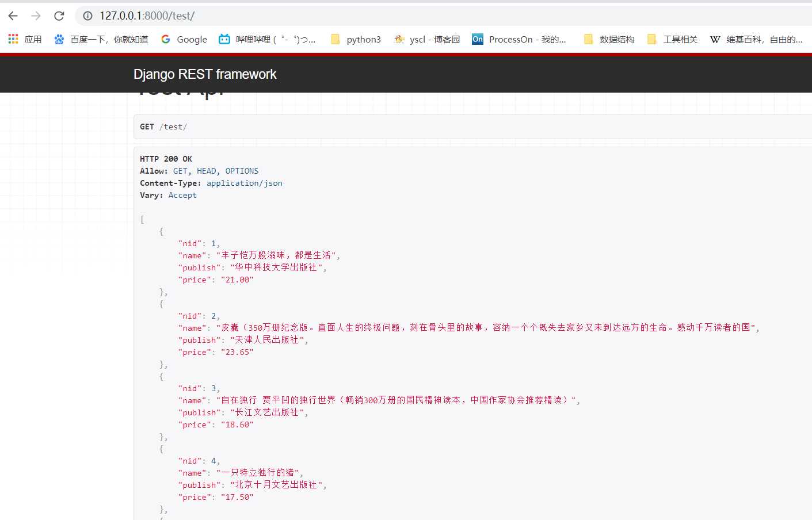
Task: Click the application/json content type value
Action: (245, 183)
